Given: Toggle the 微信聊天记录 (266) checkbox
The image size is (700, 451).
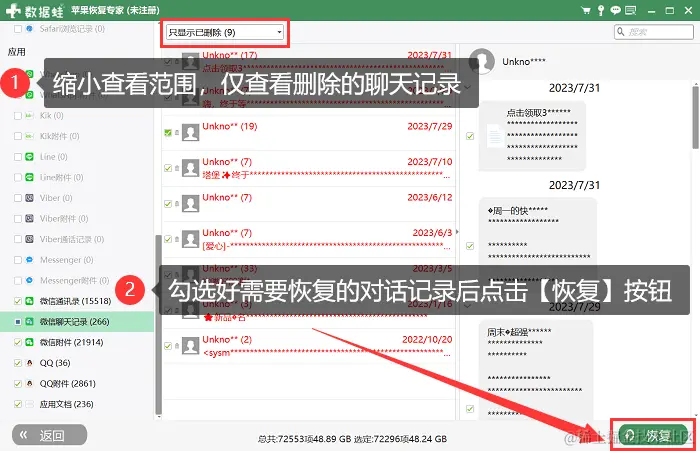Looking at the screenshot, I should click(x=18, y=322).
